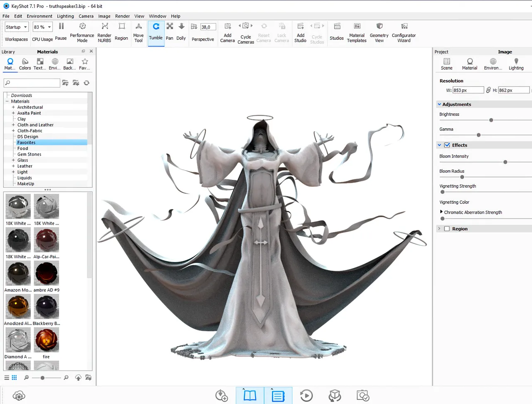Pause the real-time render

point(61,32)
